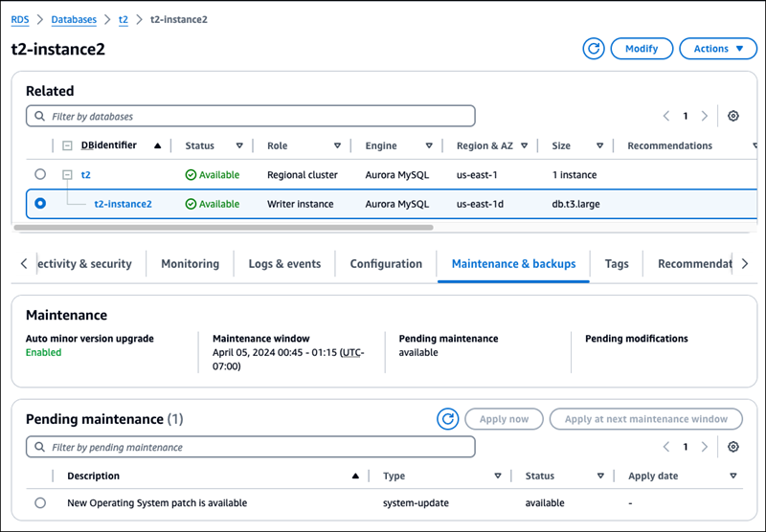Open the Actions dropdown menu
Viewport: 766px width, 532px height.
[717, 49]
